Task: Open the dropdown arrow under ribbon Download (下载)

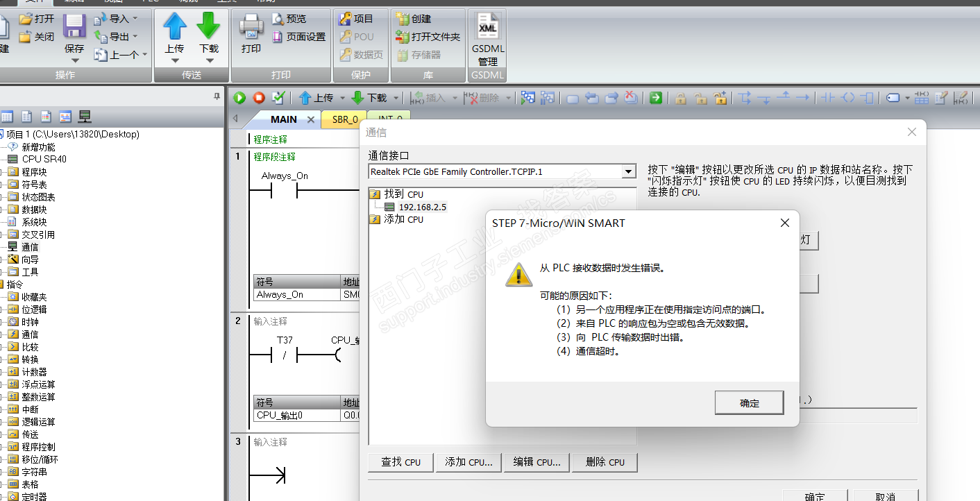Action: click(x=208, y=60)
